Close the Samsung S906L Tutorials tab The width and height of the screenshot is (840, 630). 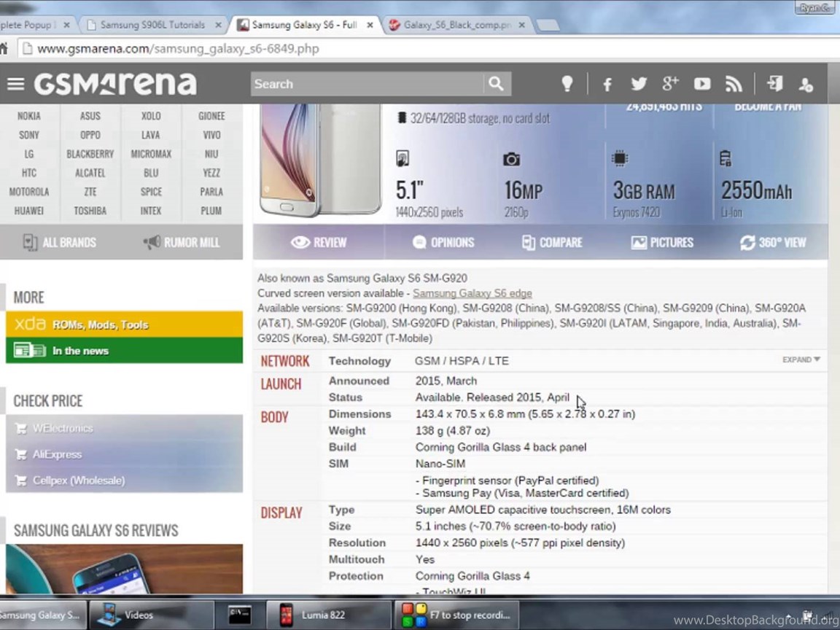[218, 26]
